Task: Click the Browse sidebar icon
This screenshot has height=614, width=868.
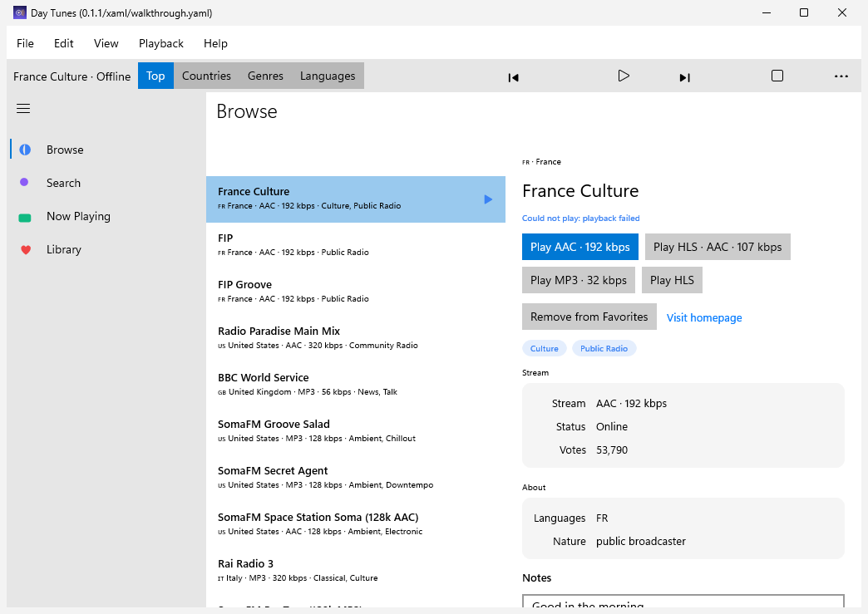Action: (25, 150)
